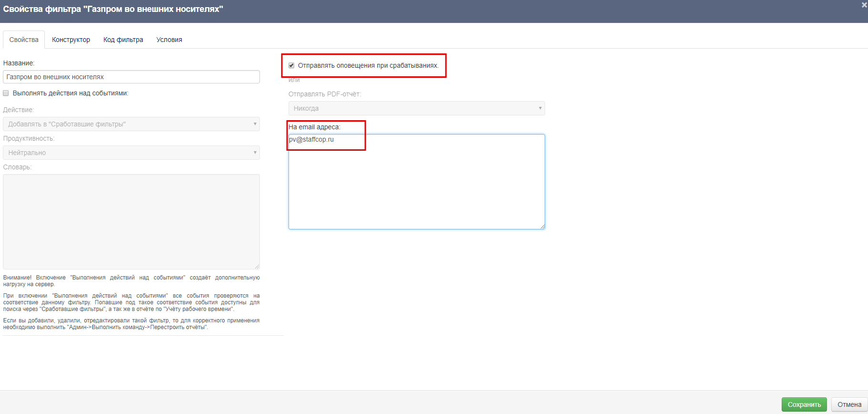
Task: Click the Название field label
Action: pyautogui.click(x=19, y=63)
